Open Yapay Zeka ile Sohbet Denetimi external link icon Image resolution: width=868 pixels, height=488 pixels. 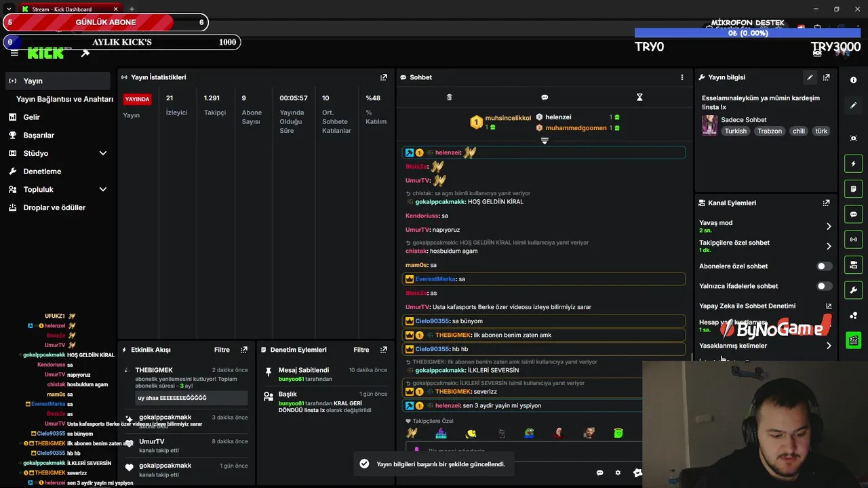tap(829, 306)
